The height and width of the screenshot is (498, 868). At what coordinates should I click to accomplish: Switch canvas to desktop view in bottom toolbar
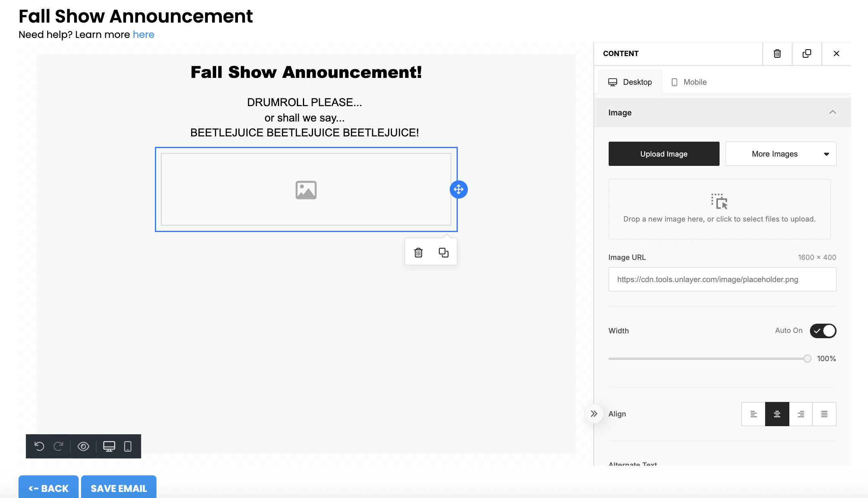(109, 446)
